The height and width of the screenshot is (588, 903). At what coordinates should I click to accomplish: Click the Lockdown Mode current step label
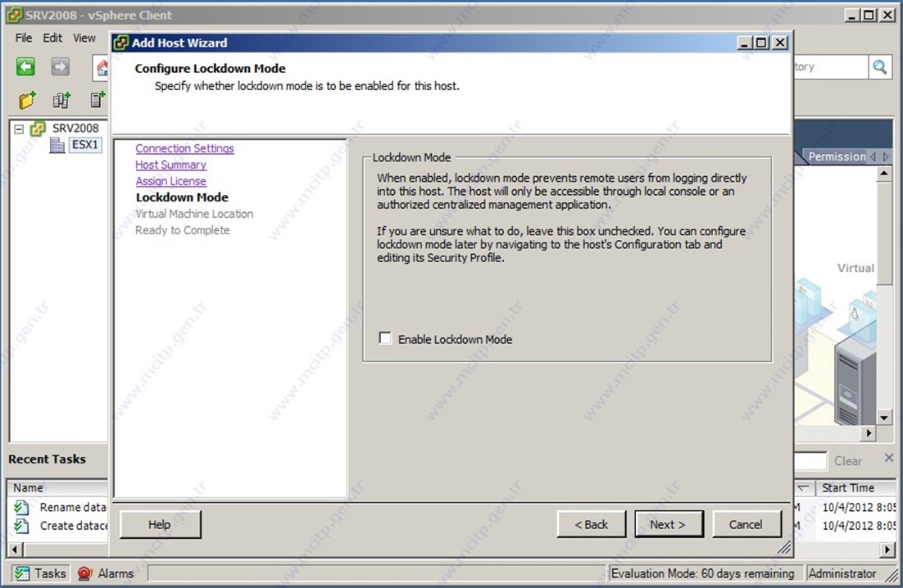(x=182, y=197)
